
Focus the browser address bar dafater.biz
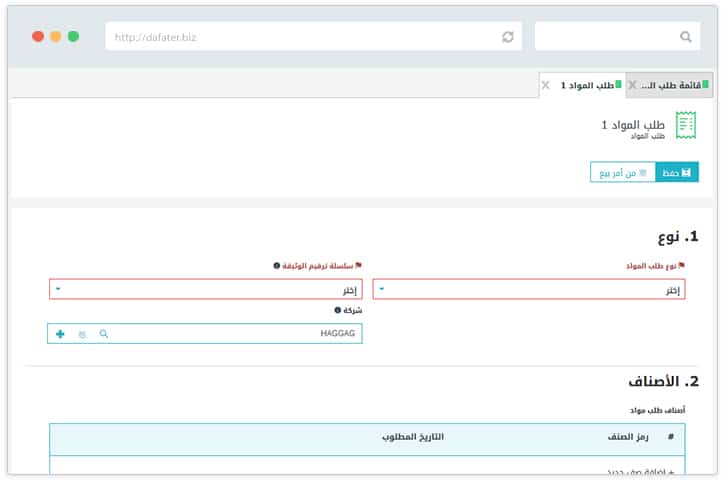coord(300,37)
